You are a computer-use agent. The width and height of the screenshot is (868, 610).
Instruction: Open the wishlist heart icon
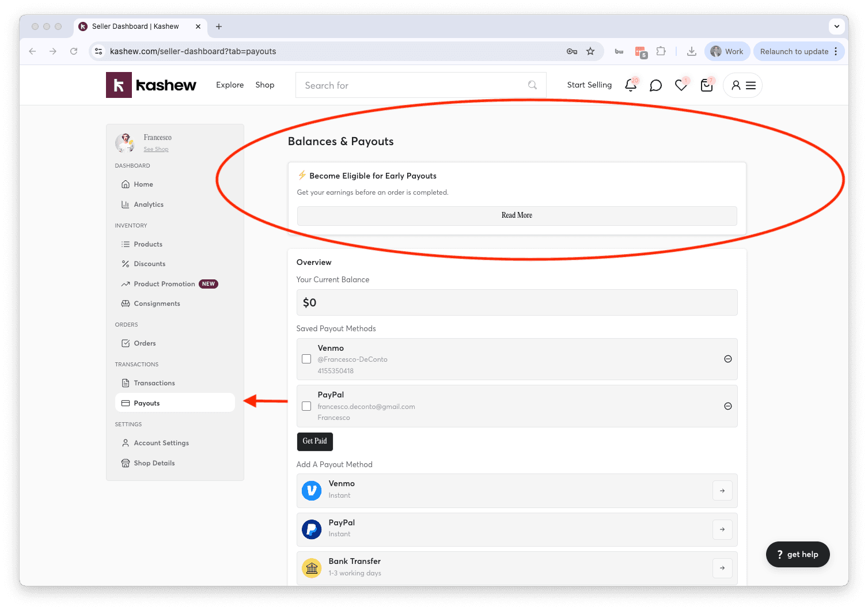click(681, 85)
